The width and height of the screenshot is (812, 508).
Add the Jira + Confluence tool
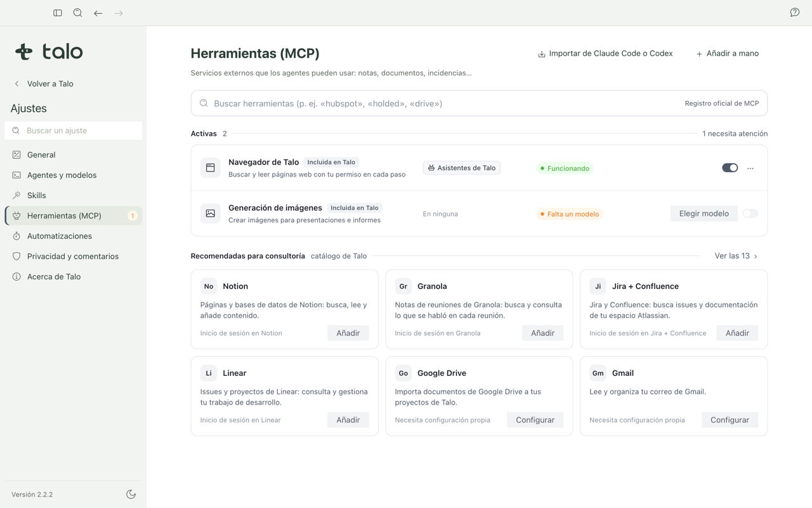pos(737,333)
